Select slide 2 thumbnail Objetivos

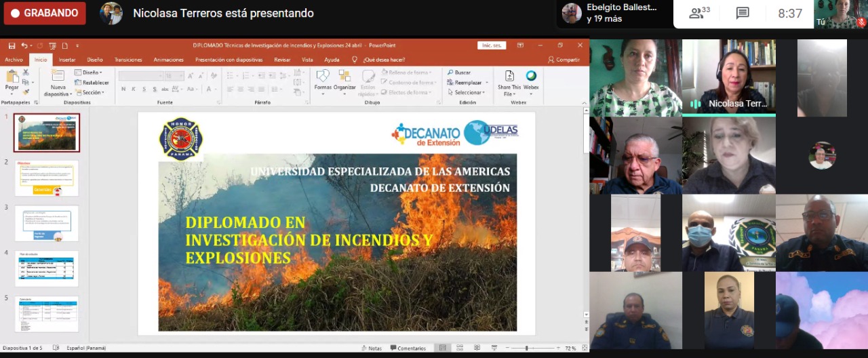coord(47,178)
